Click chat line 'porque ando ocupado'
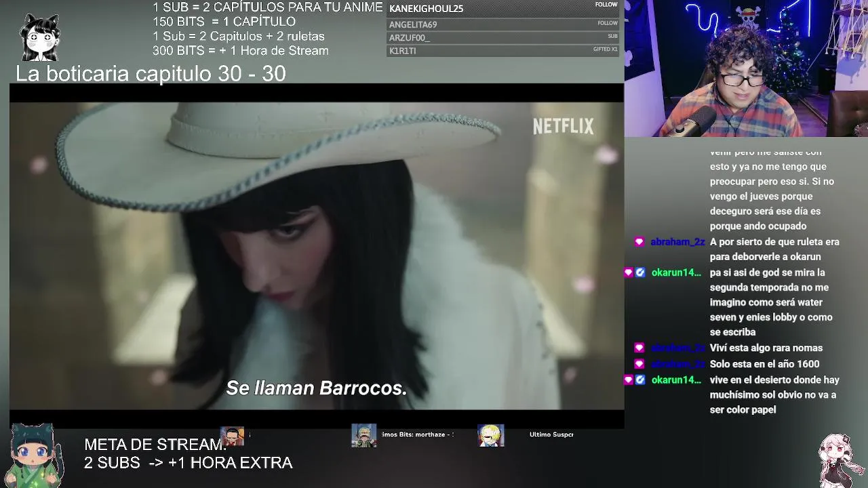 pos(758,226)
